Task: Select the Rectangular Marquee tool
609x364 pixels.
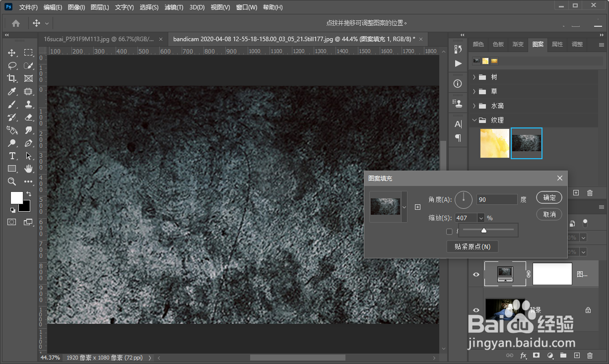Action: pos(28,53)
